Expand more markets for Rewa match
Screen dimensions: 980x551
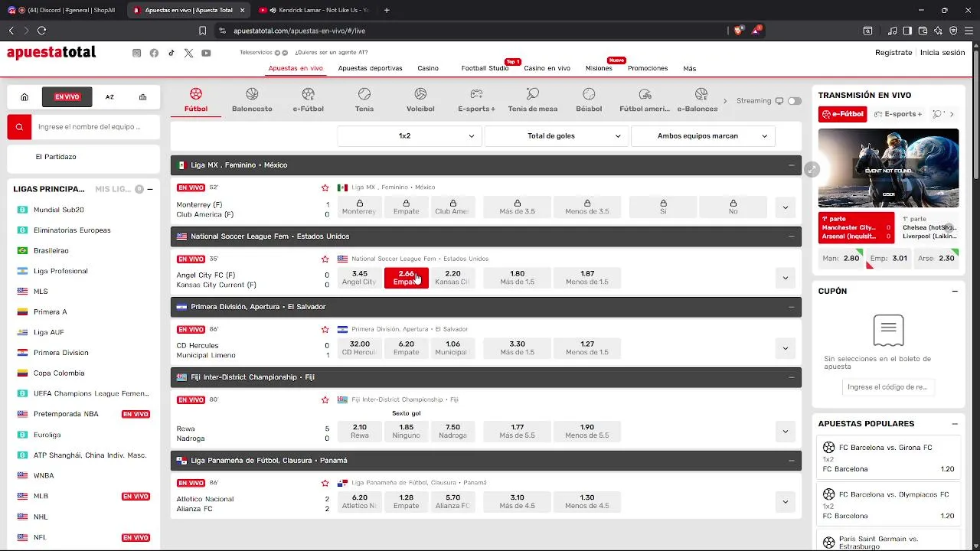coord(785,432)
